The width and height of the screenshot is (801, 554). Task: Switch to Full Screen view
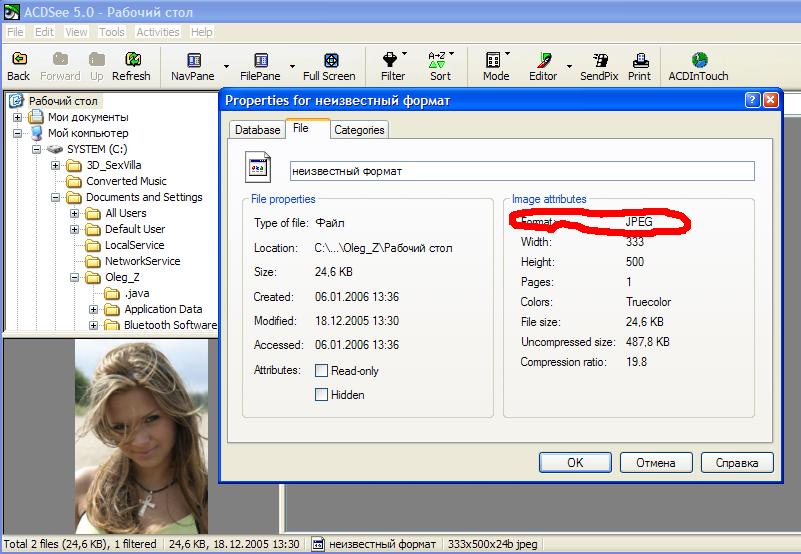329,66
